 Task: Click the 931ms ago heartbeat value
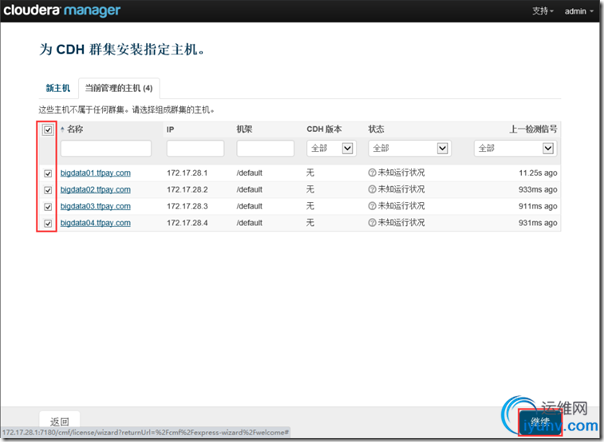538,223
